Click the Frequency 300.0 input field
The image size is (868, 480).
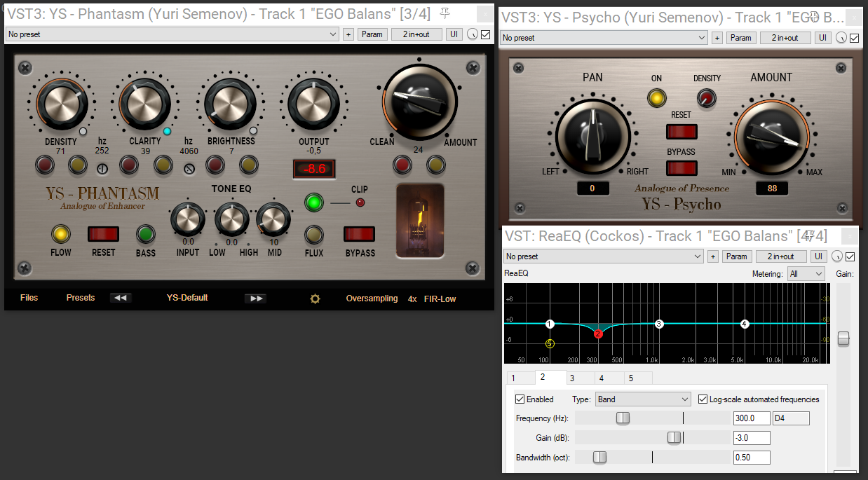[x=752, y=418]
